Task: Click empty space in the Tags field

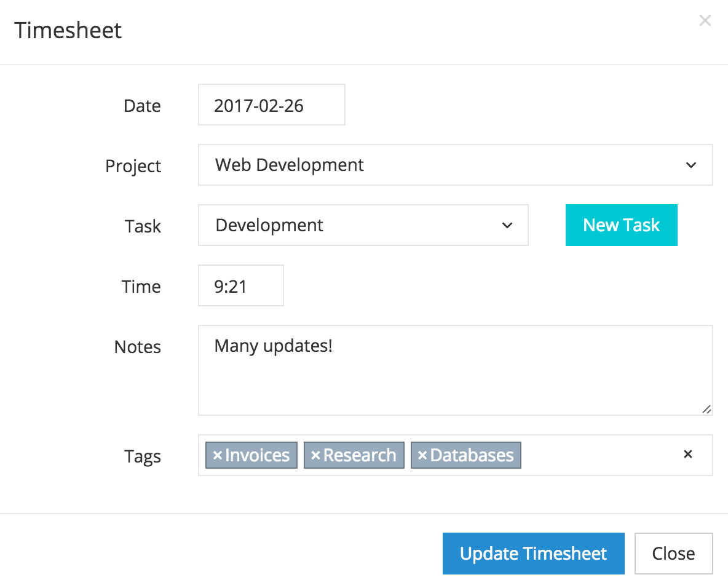Action: tap(596, 456)
